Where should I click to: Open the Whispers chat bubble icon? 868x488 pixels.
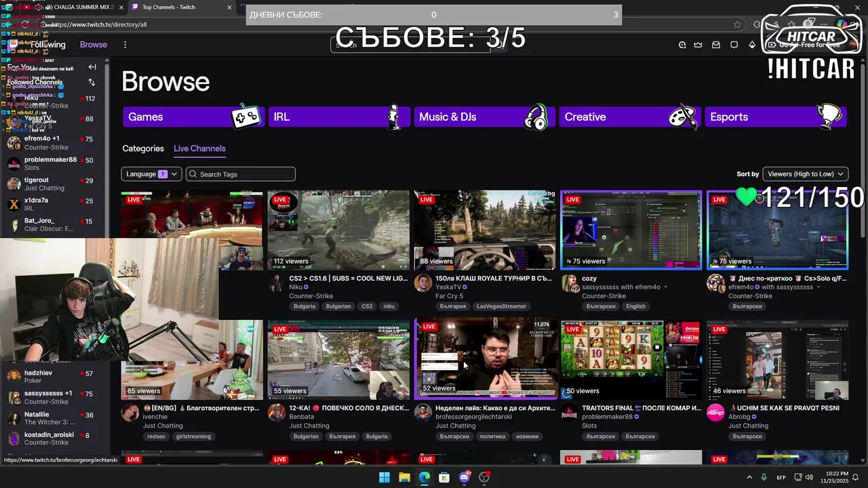pos(734,45)
